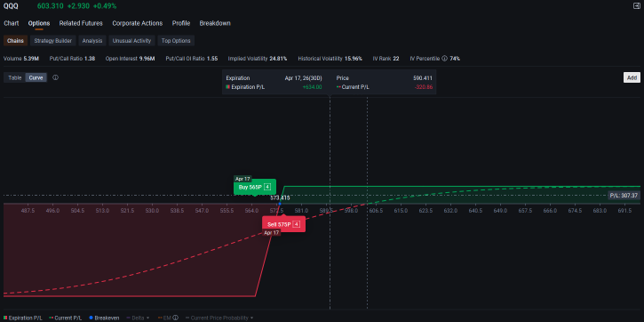
Task: Toggle Current P/L legend series
Action: [x=66, y=318]
